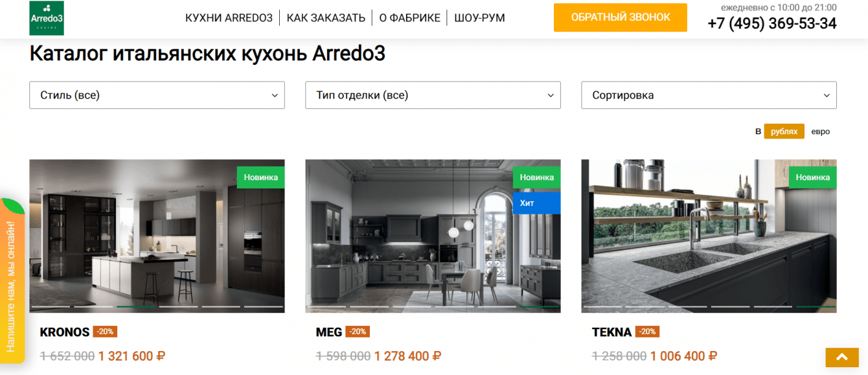
Task: Click the Новинка badge on TEKNA image
Action: click(813, 177)
